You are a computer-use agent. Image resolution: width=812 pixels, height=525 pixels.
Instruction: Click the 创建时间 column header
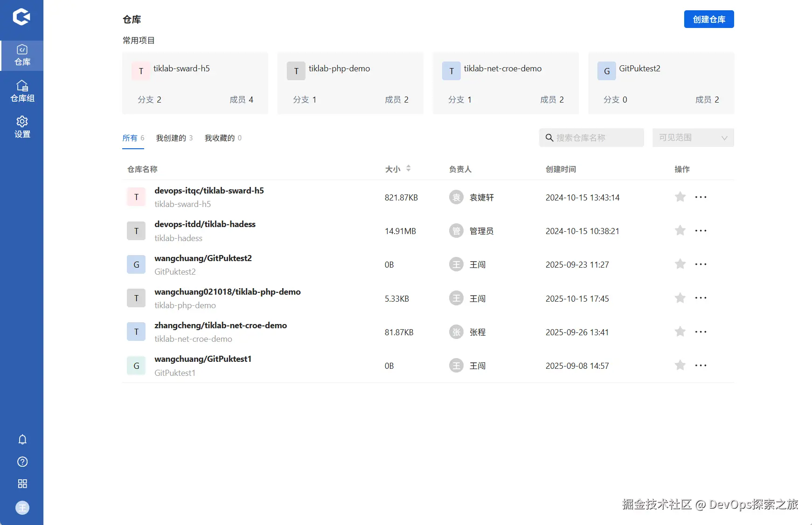561,169
